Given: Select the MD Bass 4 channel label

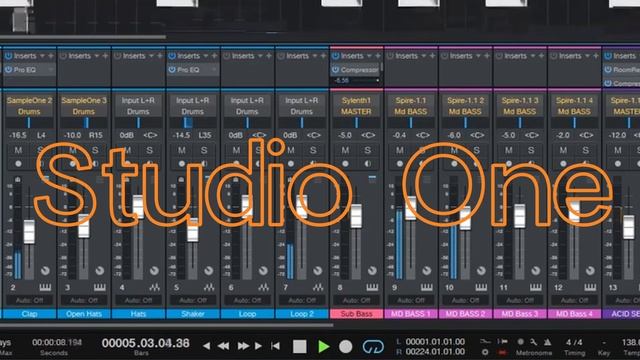Looking at the screenshot, I should pos(574,314).
